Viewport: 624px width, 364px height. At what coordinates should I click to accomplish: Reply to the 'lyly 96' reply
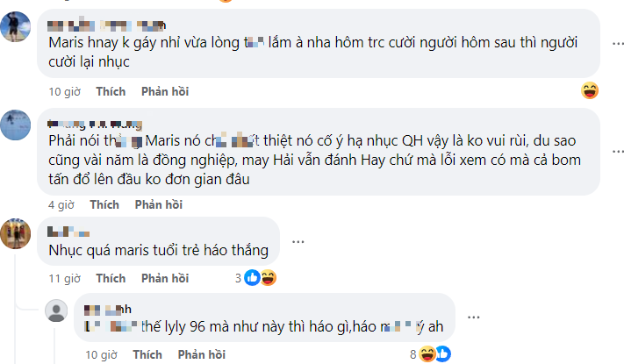coord(201,354)
